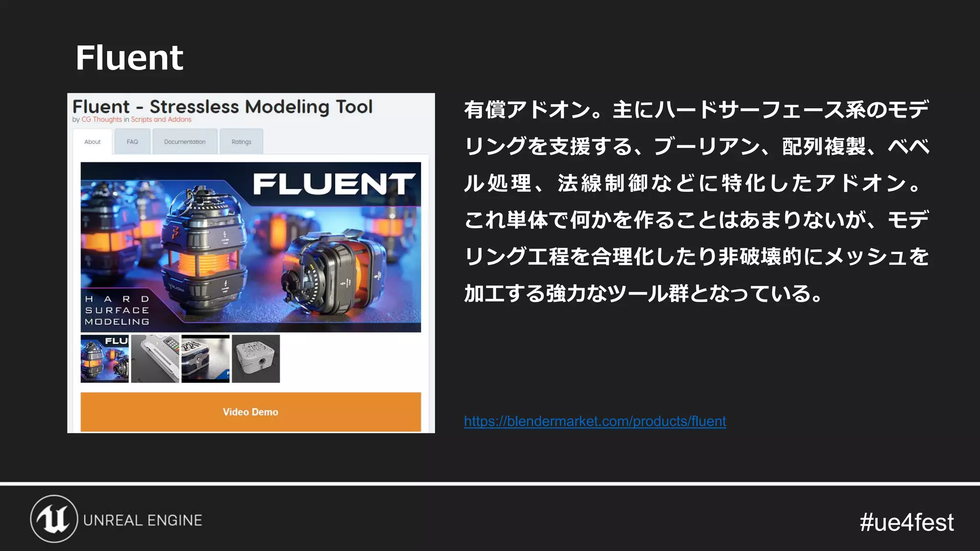
Task: Open the FAQ tab
Action: [133, 142]
